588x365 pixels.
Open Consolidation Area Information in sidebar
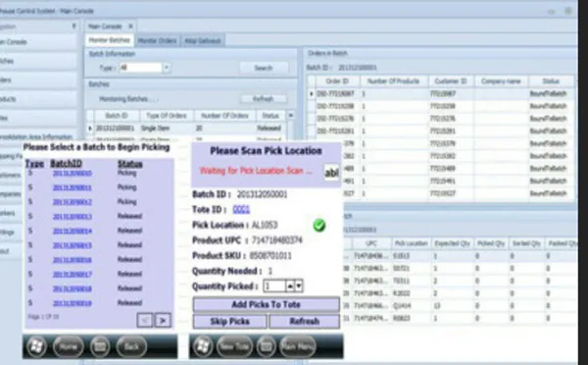click(37, 136)
